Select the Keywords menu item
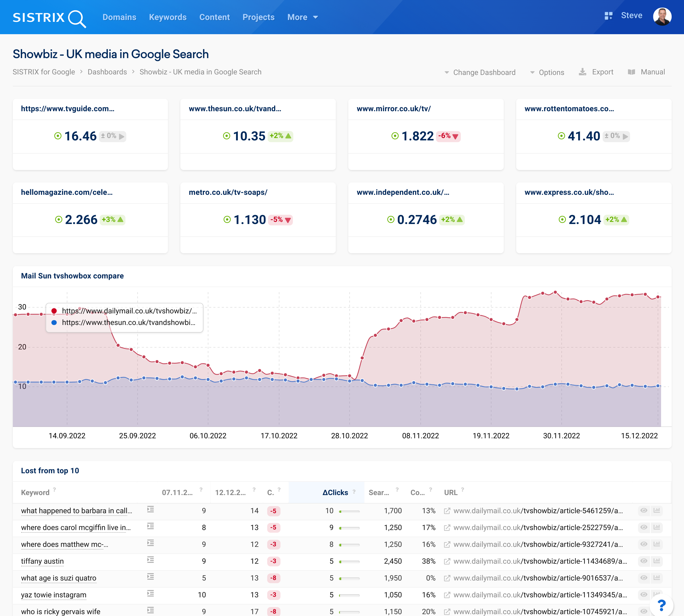 (168, 17)
